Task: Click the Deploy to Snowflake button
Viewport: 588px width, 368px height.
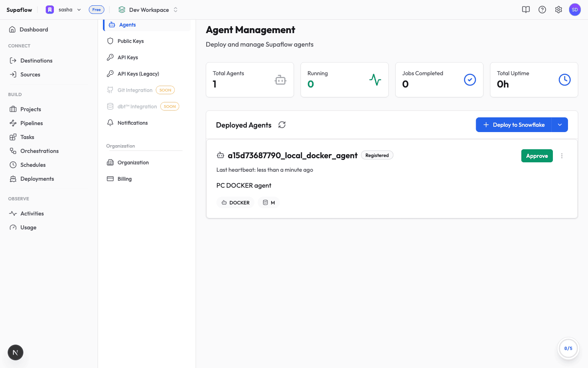Action: 514,125
